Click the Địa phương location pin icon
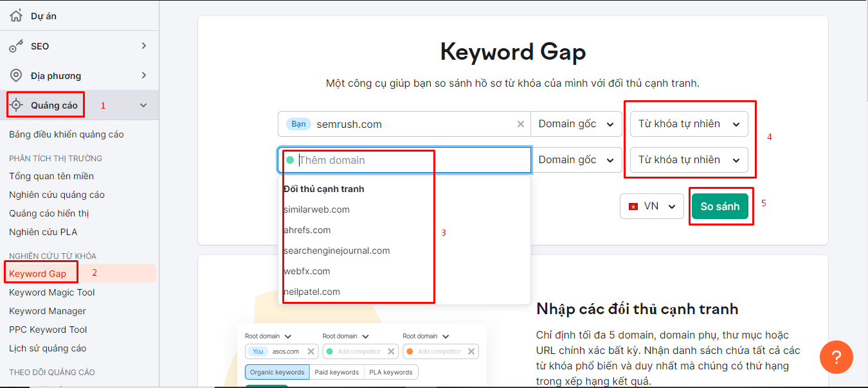The image size is (868, 388). 16,76
